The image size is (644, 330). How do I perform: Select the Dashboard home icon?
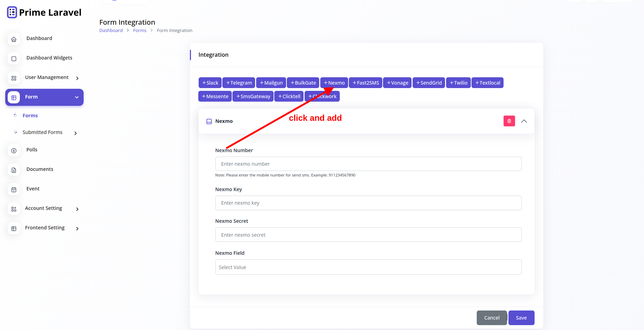pyautogui.click(x=14, y=39)
